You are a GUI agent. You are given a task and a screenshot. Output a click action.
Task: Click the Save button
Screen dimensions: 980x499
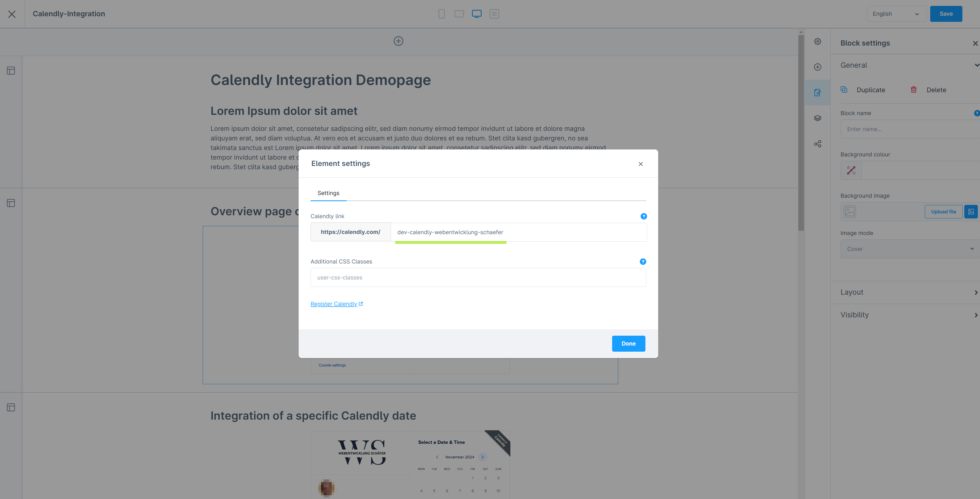[x=946, y=14]
